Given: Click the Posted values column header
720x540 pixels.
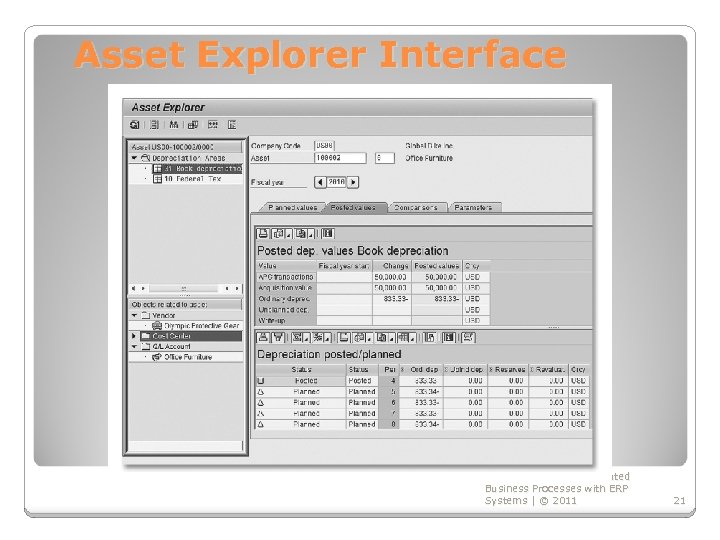Looking at the screenshot, I should pos(436,266).
